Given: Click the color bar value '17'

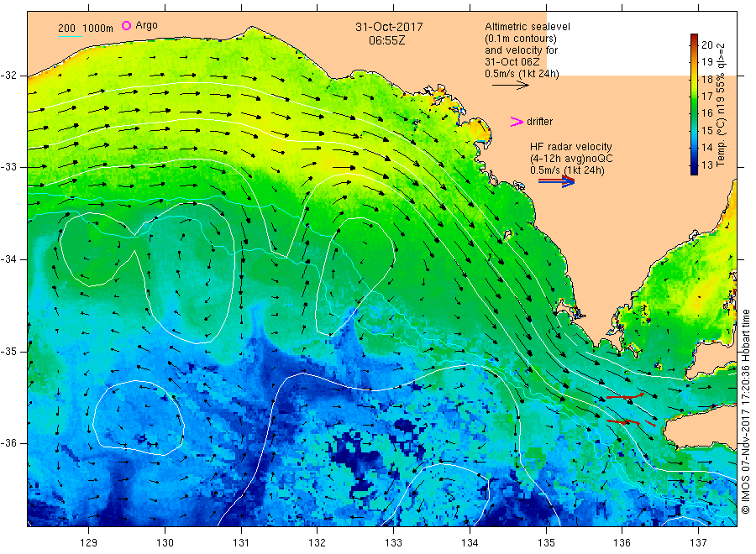Looking at the screenshot, I should pyautogui.click(x=706, y=96).
